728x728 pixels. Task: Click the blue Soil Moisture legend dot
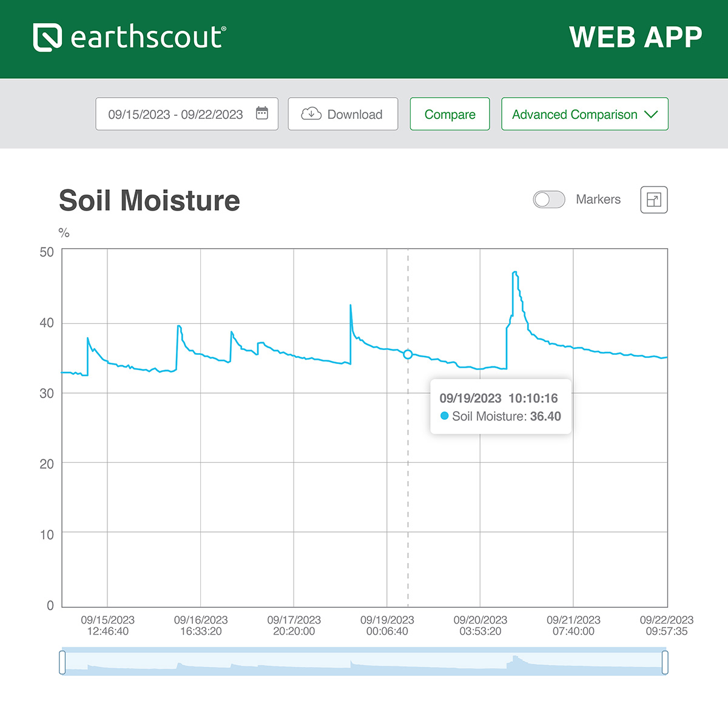444,416
